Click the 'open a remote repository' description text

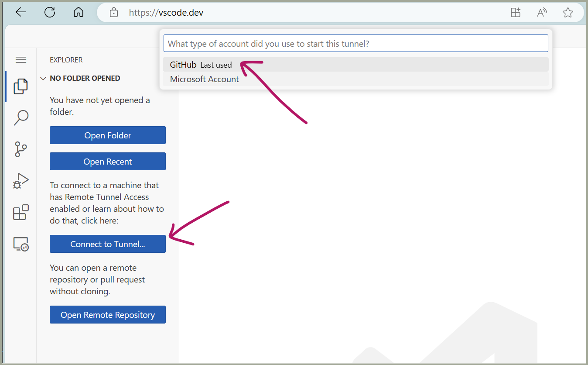[98, 279]
